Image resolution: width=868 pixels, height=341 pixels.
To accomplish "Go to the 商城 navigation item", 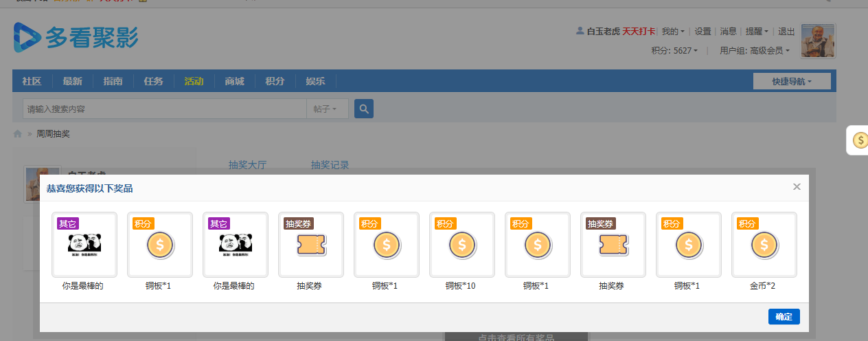I will pos(234,81).
